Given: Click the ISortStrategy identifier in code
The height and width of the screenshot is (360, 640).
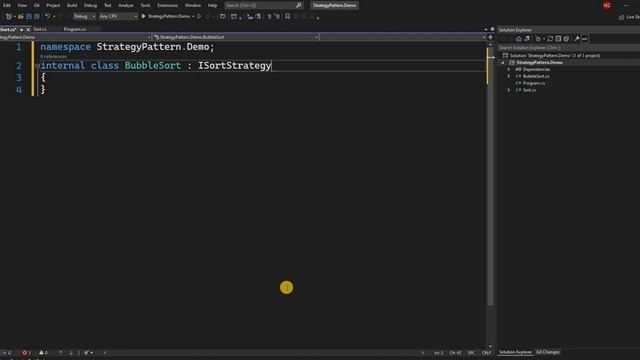Looking at the screenshot, I should coord(234,66).
